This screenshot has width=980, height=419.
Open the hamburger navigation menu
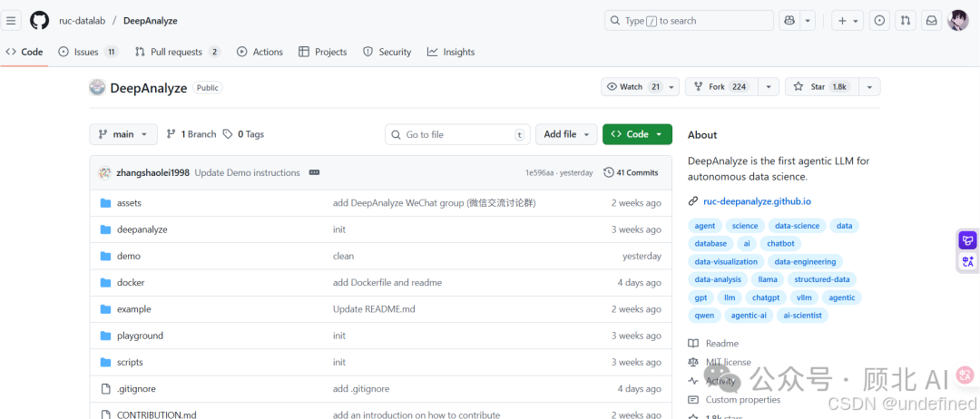pos(11,21)
